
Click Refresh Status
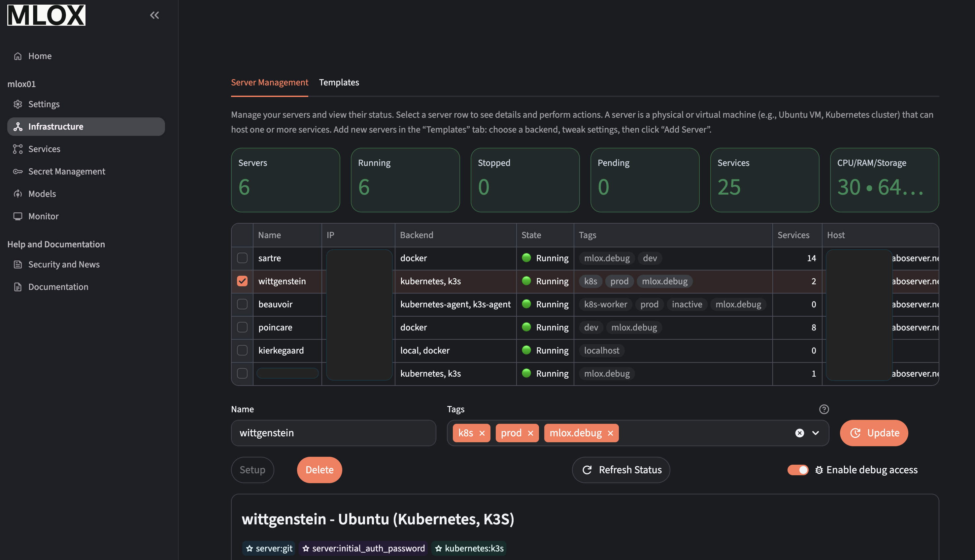[621, 470]
